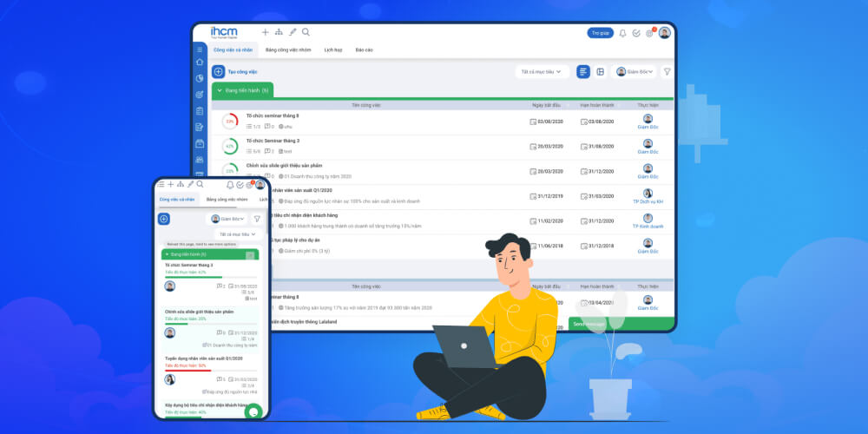Open 'Giám Đốc' dropdown on mobile screen

(x=227, y=219)
